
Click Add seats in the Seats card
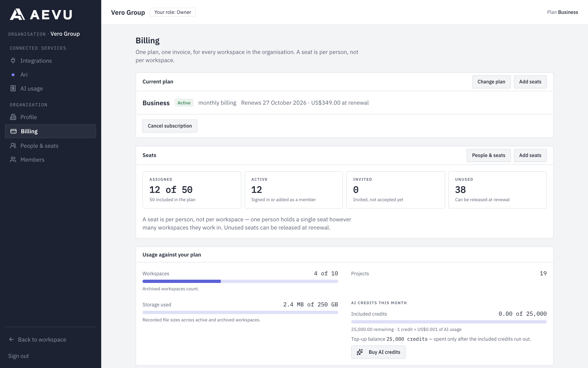pos(530,155)
